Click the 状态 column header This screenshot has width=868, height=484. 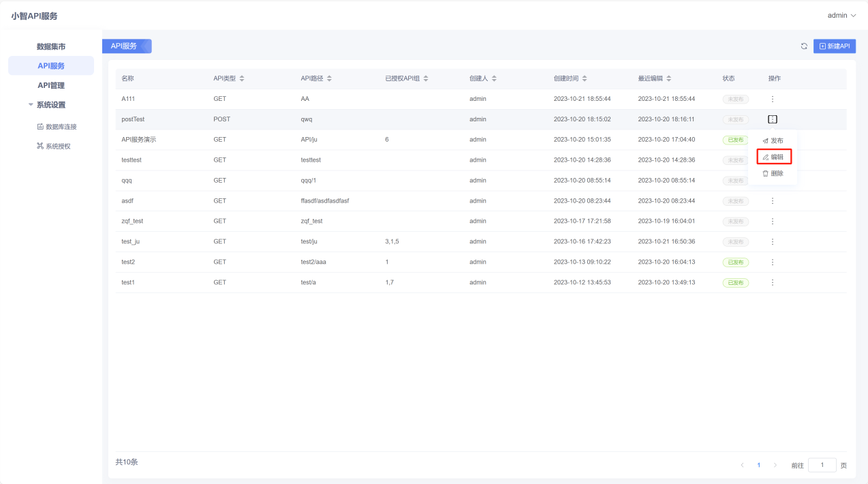(729, 78)
